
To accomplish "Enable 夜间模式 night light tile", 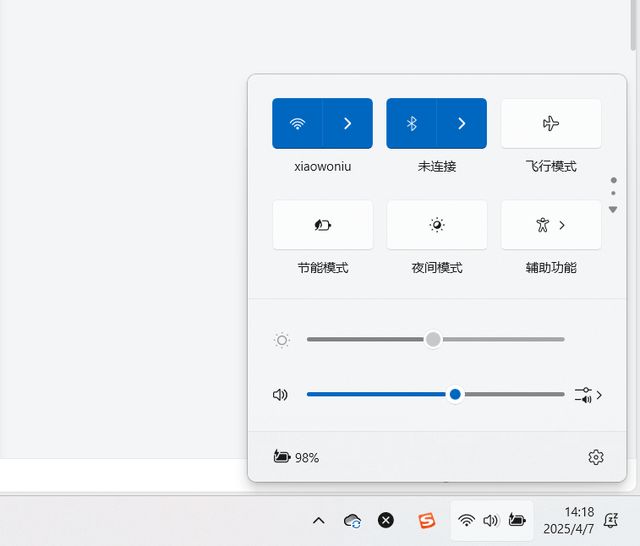I will click(437, 225).
